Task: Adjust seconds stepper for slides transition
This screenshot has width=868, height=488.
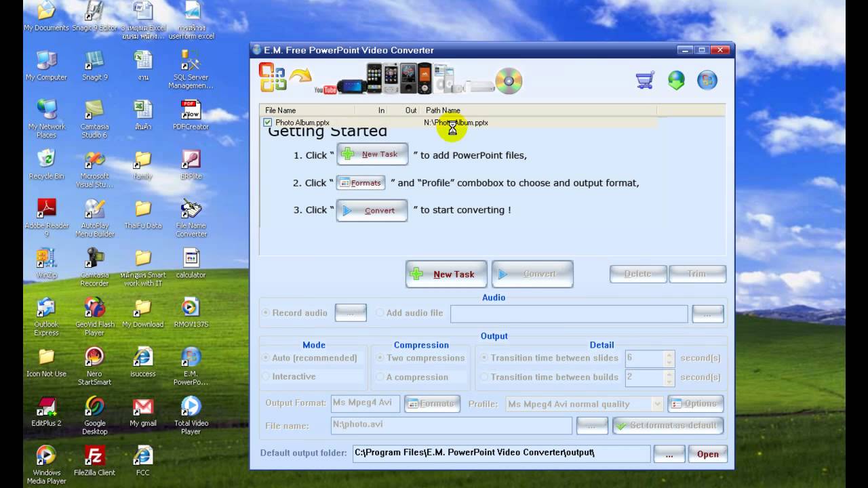Action: [669, 358]
